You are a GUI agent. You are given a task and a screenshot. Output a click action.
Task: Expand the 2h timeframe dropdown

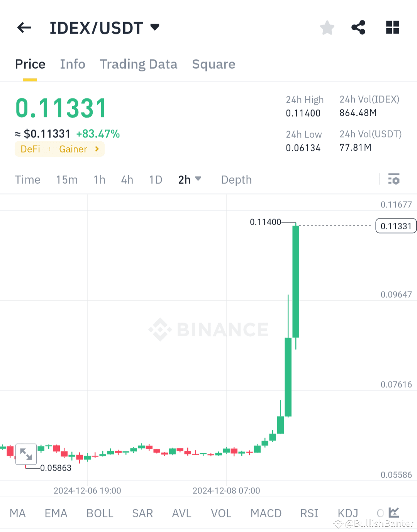point(190,179)
